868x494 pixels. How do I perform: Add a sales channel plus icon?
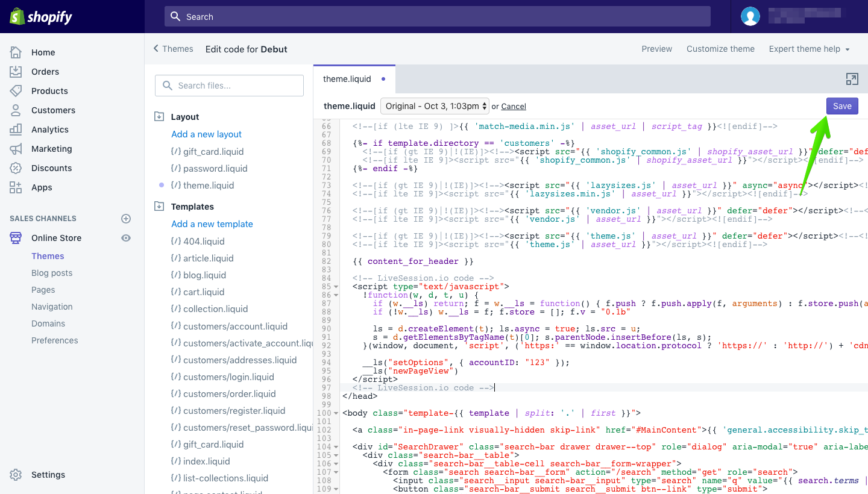tap(126, 219)
